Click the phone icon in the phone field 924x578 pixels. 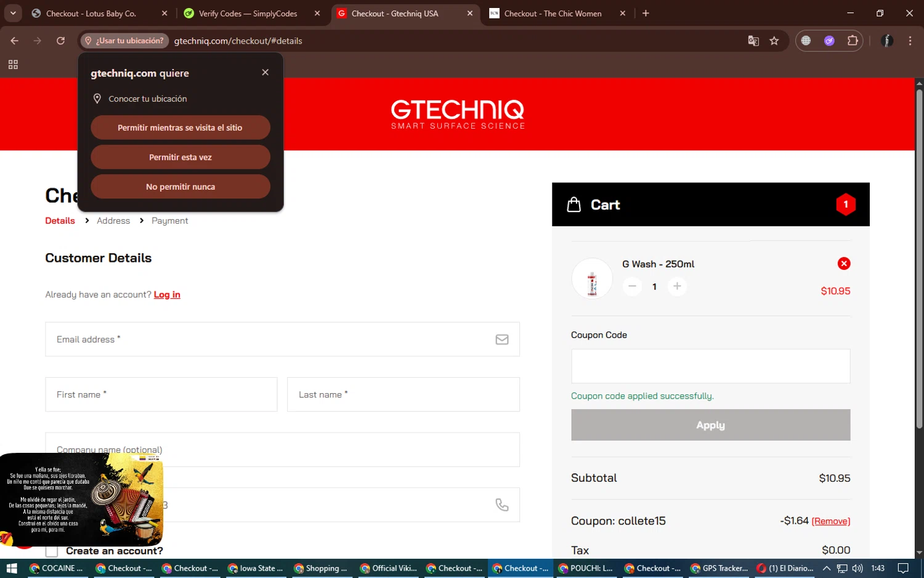point(502,505)
